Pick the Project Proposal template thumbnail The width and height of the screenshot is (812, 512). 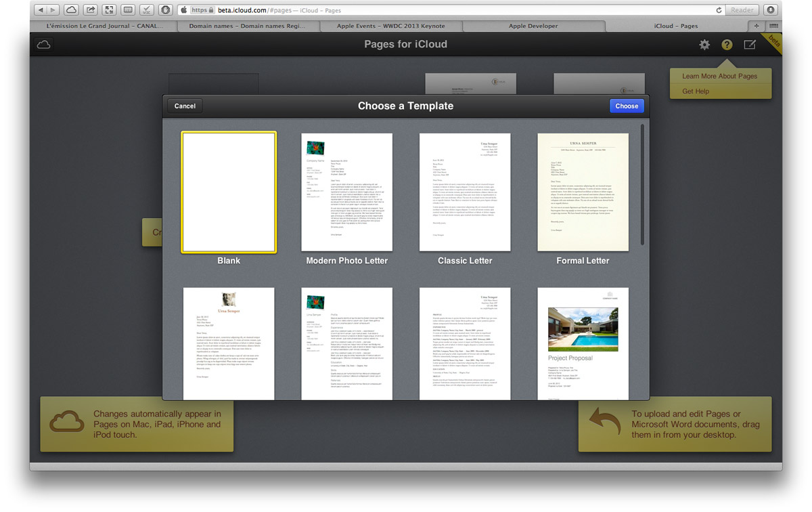(x=583, y=343)
